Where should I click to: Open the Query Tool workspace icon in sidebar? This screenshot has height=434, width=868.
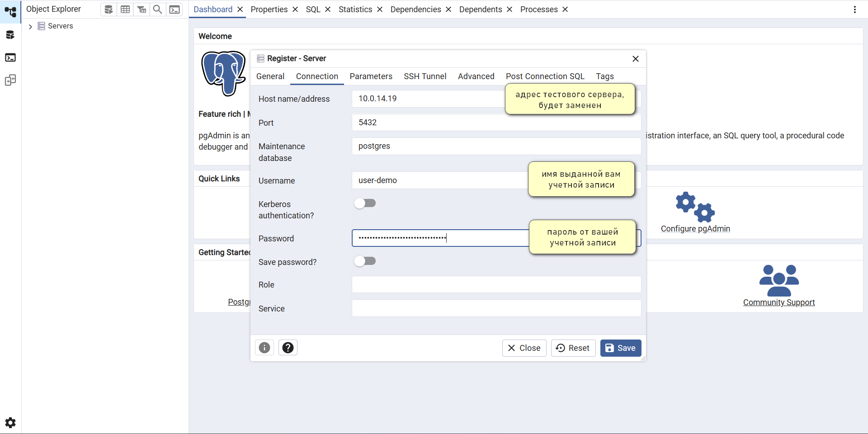coord(10,35)
